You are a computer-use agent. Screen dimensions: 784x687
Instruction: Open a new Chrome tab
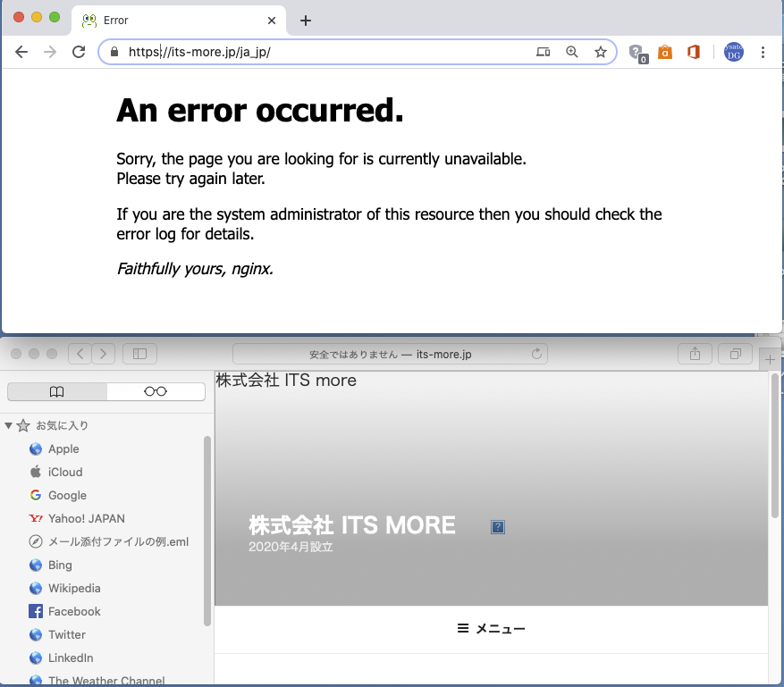(306, 21)
